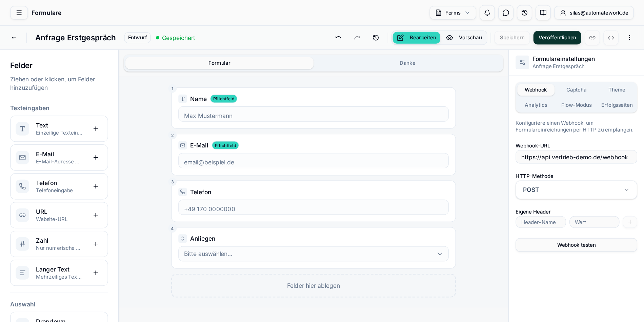Screen dimensions: 644x322
Task: Go back with the left arrow
Action: point(14,38)
